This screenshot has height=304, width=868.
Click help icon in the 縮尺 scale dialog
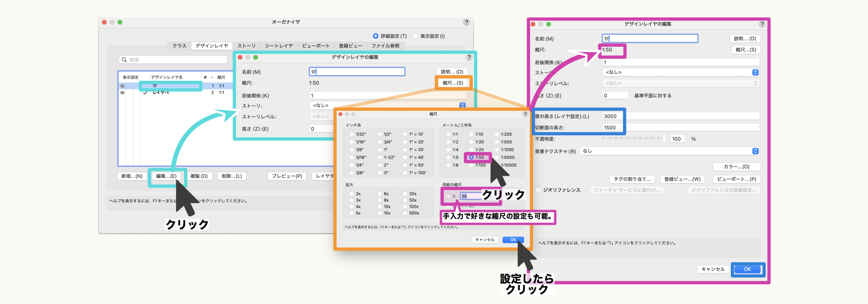pyautogui.click(x=525, y=114)
